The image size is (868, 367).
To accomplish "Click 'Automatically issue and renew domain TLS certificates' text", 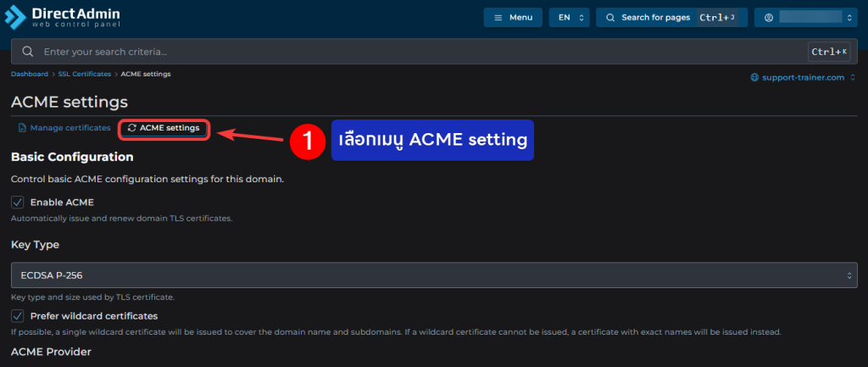I will point(122,218).
